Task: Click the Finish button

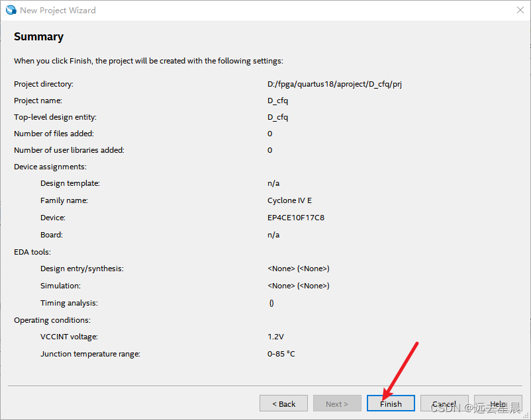Action: coord(391,403)
